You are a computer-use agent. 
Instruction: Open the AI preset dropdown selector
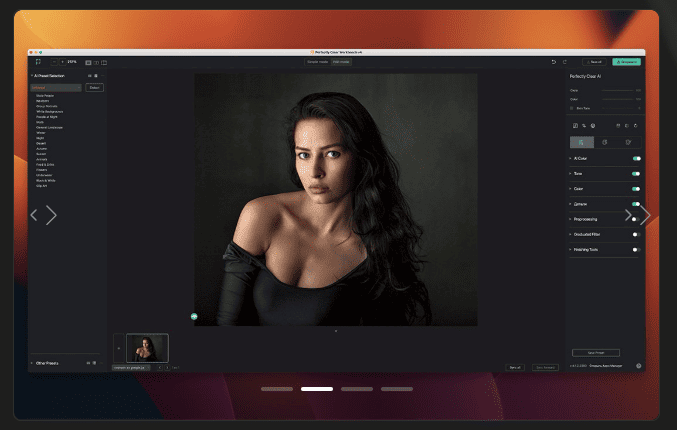click(56, 88)
